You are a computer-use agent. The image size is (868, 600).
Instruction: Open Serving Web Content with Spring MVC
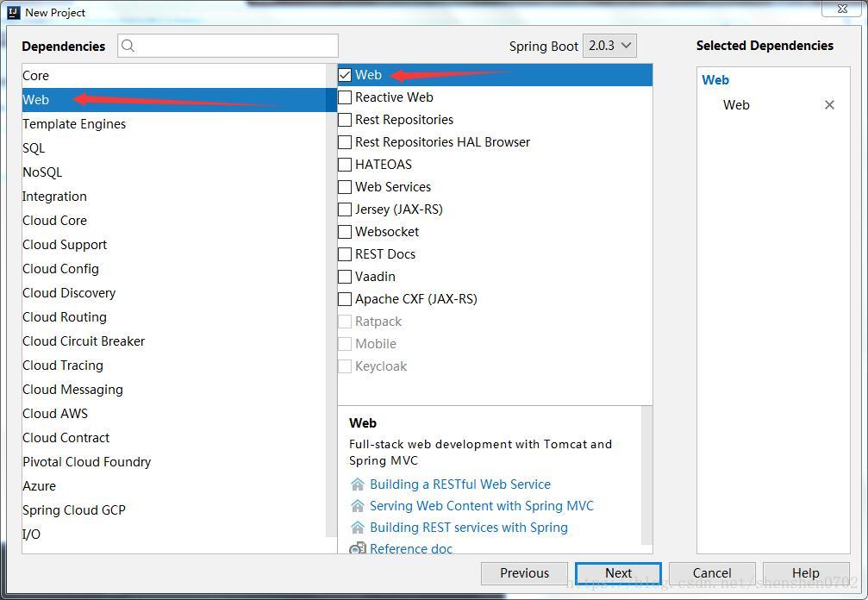pos(482,506)
